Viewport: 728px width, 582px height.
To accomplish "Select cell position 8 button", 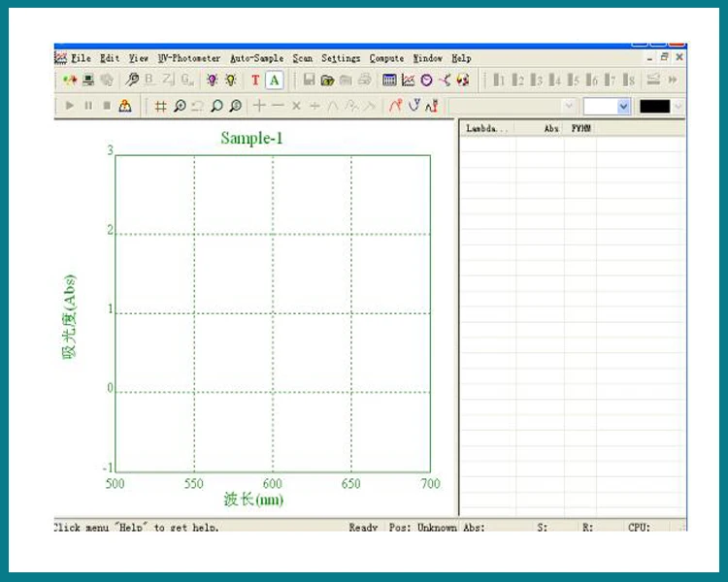I will (x=629, y=80).
